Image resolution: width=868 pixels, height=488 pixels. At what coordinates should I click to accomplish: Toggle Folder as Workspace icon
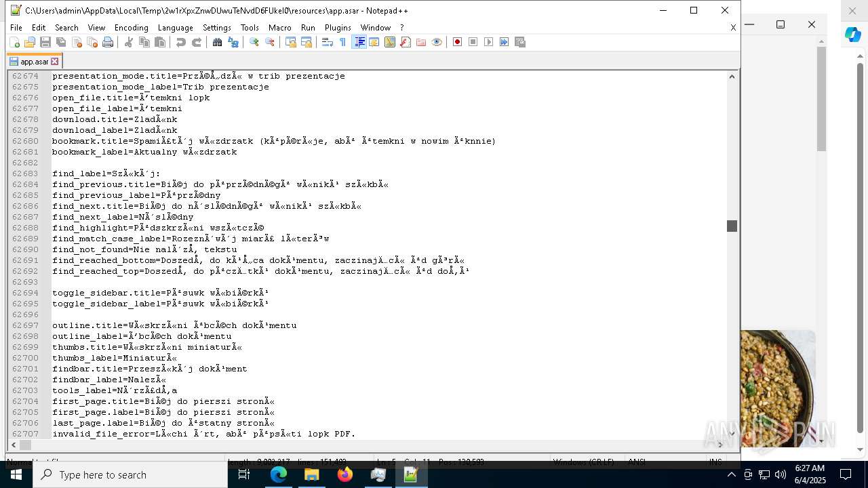421,42
